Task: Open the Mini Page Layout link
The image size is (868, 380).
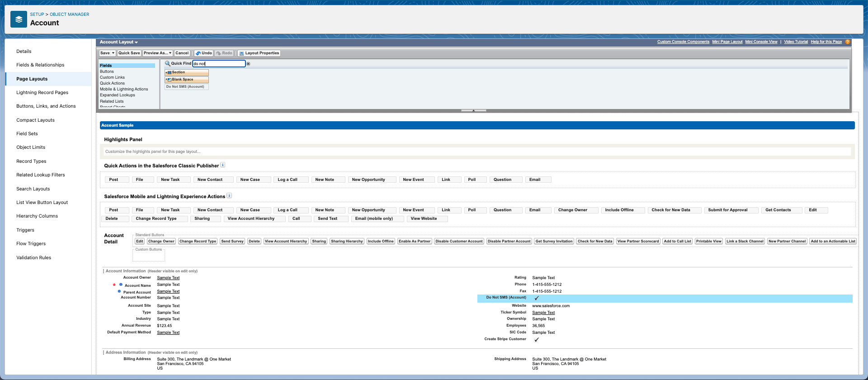Action: pyautogui.click(x=727, y=42)
